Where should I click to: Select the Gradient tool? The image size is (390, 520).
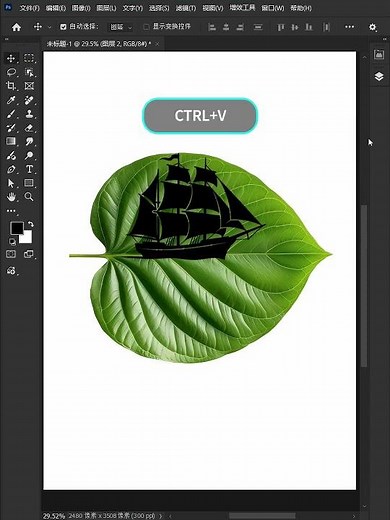click(x=11, y=141)
